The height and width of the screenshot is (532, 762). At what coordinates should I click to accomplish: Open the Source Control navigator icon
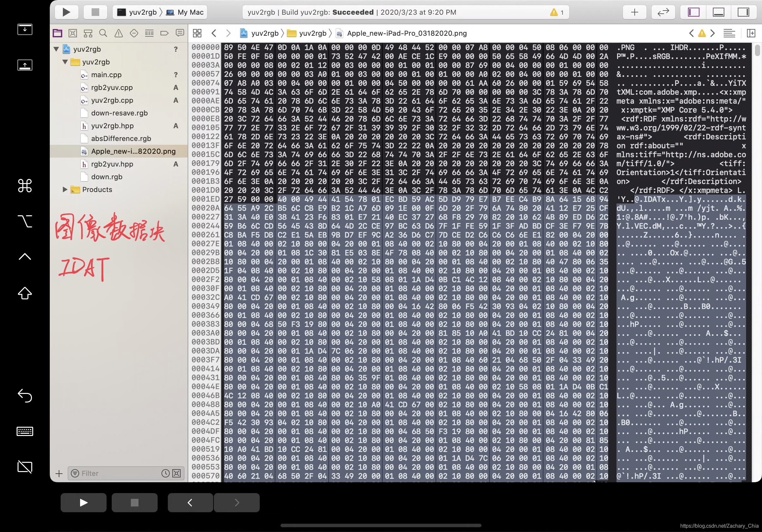click(73, 33)
